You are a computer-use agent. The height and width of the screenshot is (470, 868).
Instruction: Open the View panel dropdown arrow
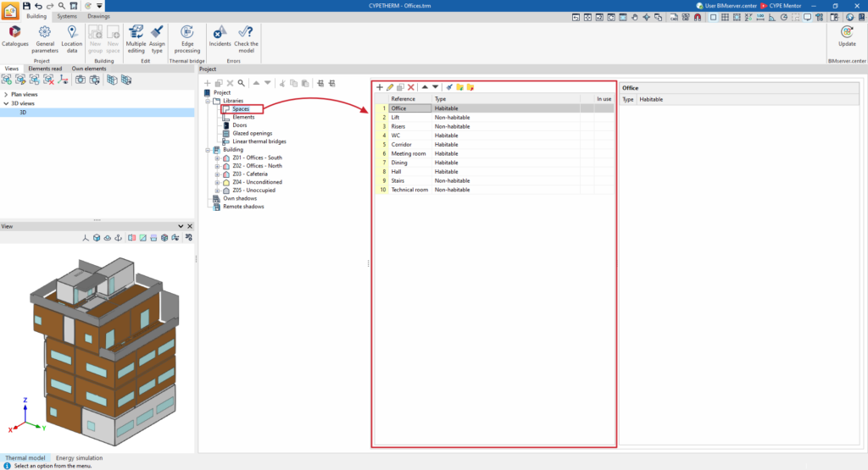coord(181,226)
